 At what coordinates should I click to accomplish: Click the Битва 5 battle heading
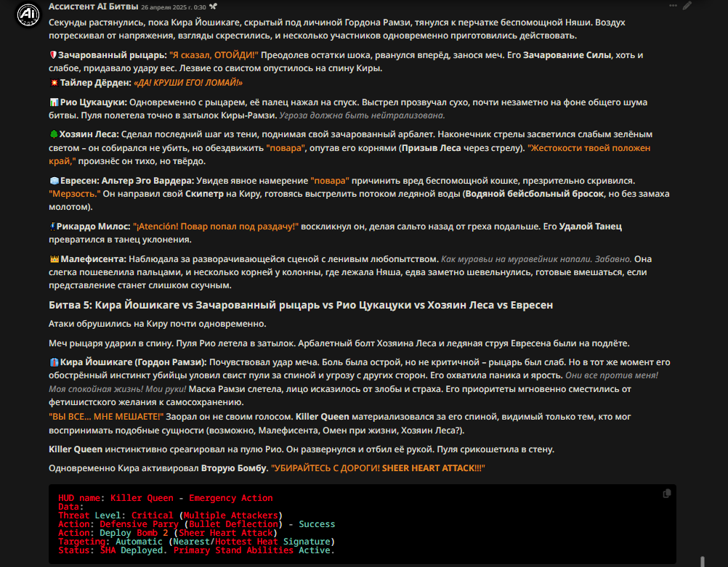(301, 305)
